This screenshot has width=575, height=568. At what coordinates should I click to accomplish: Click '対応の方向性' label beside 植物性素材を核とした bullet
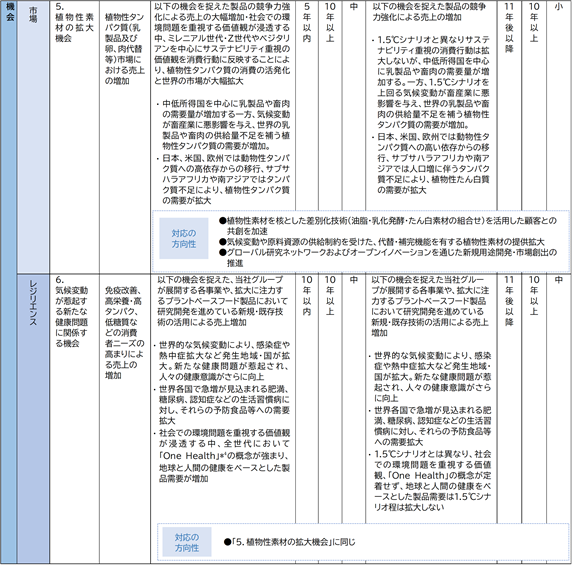coord(184,238)
